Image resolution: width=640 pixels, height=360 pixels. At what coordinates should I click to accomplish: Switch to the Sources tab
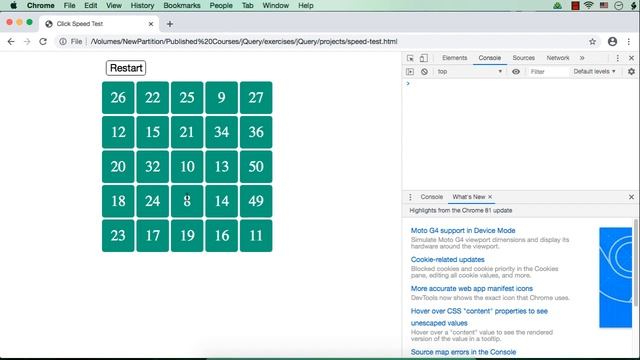(524, 58)
